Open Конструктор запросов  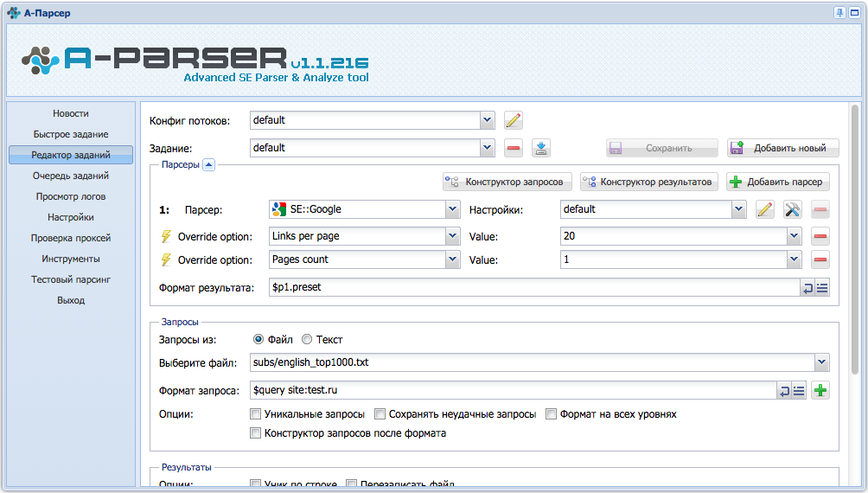click(507, 182)
